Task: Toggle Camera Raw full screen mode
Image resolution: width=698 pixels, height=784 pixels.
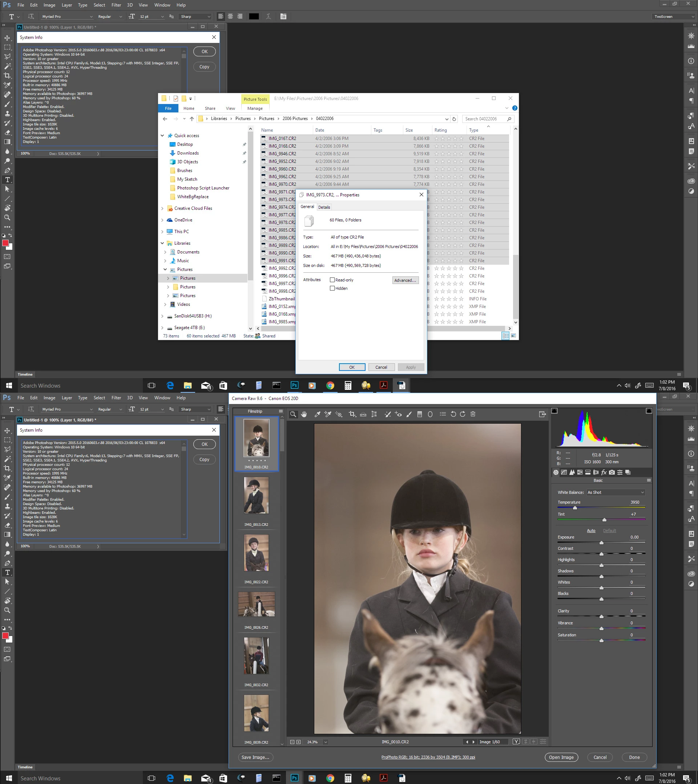Action: click(542, 414)
